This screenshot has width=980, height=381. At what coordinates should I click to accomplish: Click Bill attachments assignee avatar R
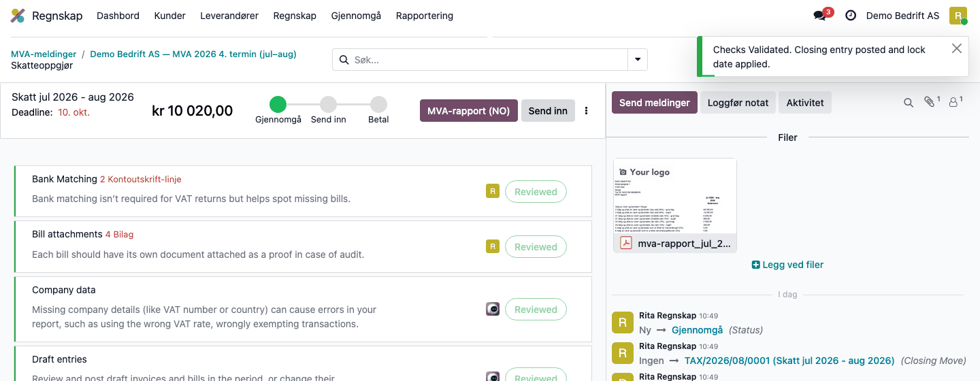pyautogui.click(x=493, y=246)
